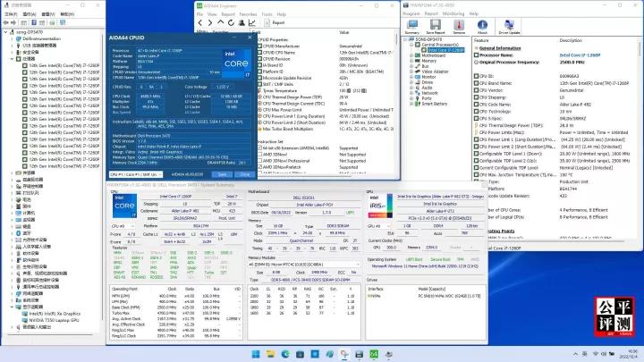Image resolution: width=644 pixels, height=362 pixels.
Task: Open AIDA64 Tools menu
Action: pos(267,14)
